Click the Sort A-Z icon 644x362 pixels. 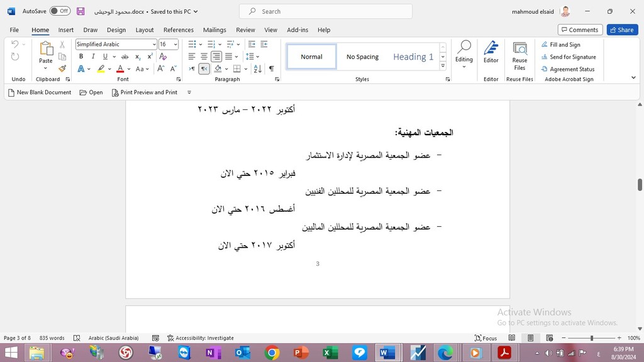point(258,69)
